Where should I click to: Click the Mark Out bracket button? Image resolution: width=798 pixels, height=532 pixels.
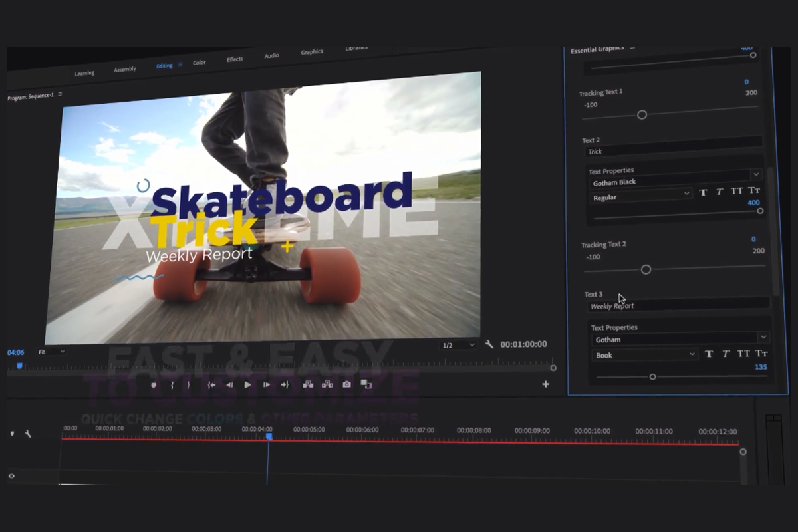point(188,384)
